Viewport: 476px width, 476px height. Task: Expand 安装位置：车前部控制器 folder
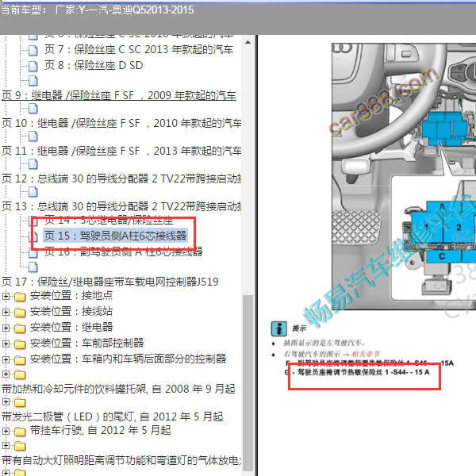[x=6, y=344]
